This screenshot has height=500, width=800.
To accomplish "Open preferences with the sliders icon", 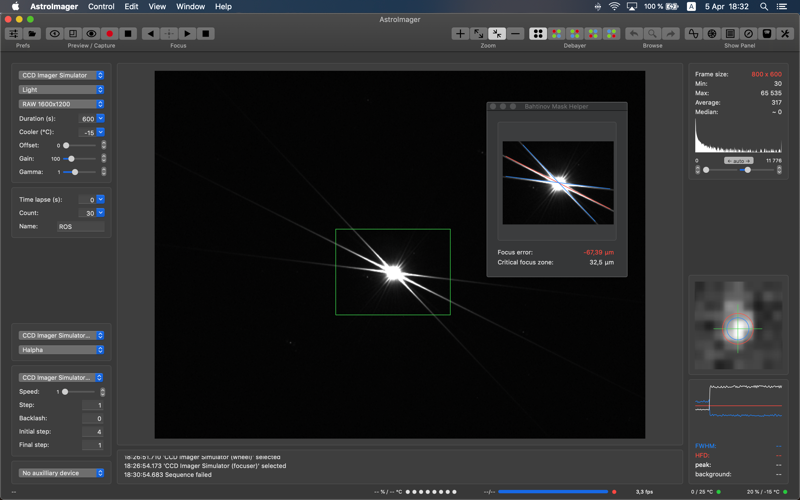I will [14, 34].
